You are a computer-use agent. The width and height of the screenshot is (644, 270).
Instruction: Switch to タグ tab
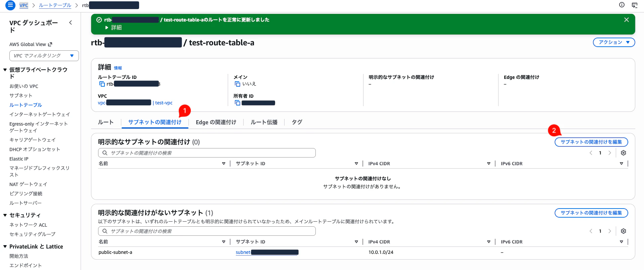click(297, 122)
